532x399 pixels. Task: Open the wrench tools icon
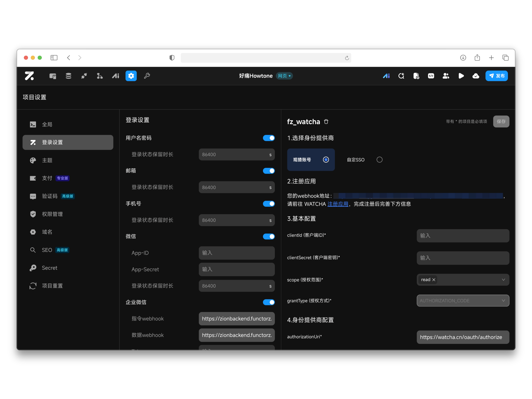(147, 76)
